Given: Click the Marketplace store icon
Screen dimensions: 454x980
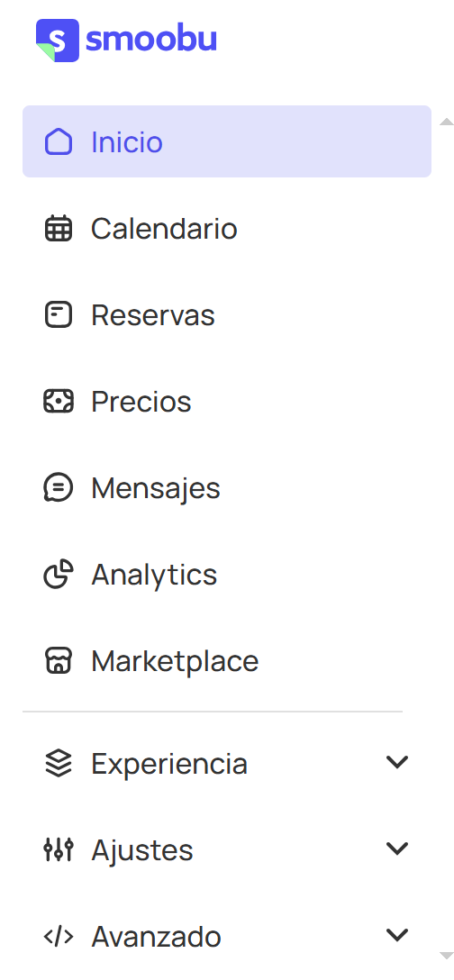Looking at the screenshot, I should tap(59, 660).
